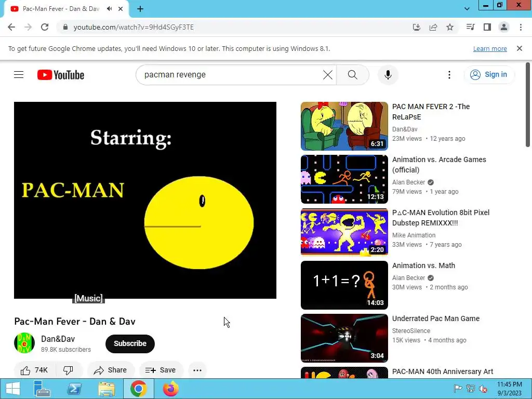
Task: Open Underrated Pac Man Game title
Action: 436,318
